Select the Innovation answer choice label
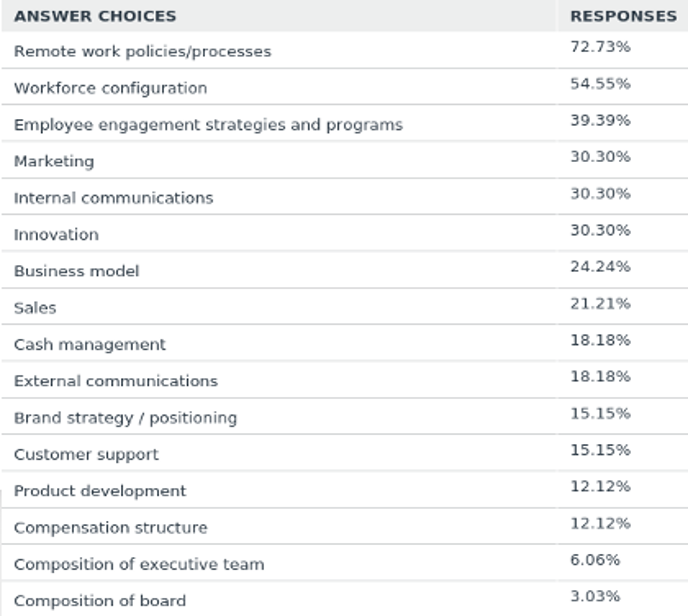Screen dimensions: 688x616 click(56, 235)
